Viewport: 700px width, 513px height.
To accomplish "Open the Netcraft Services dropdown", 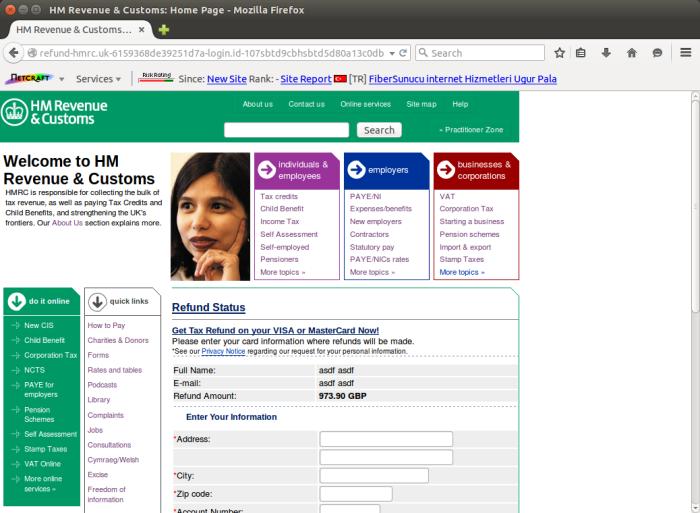I will pyautogui.click(x=98, y=79).
